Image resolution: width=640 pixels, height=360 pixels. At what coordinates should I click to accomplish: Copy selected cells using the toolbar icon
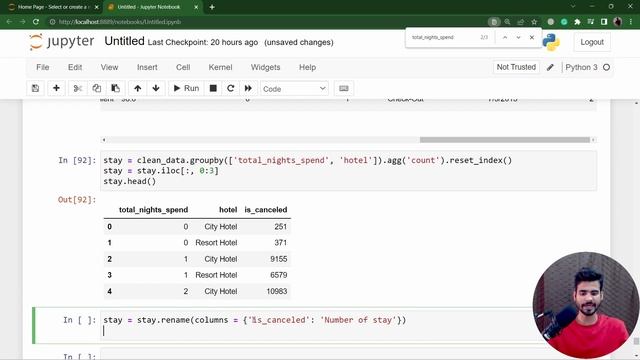pyautogui.click(x=96, y=88)
